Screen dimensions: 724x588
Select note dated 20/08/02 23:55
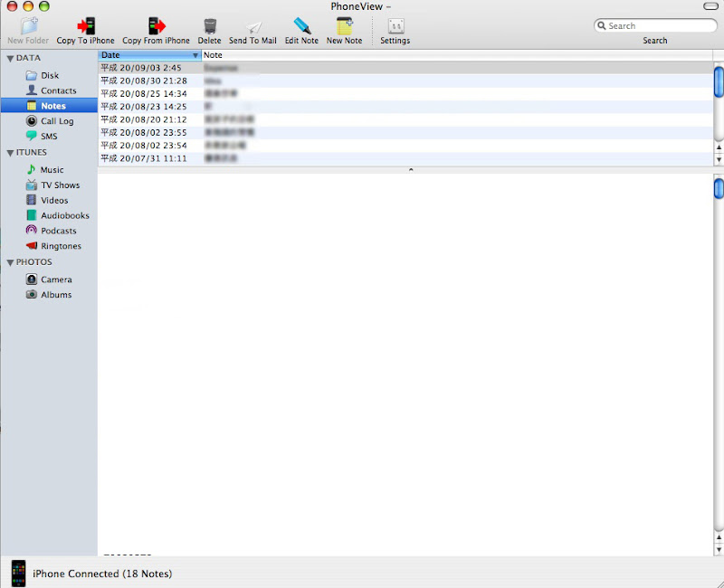405,132
